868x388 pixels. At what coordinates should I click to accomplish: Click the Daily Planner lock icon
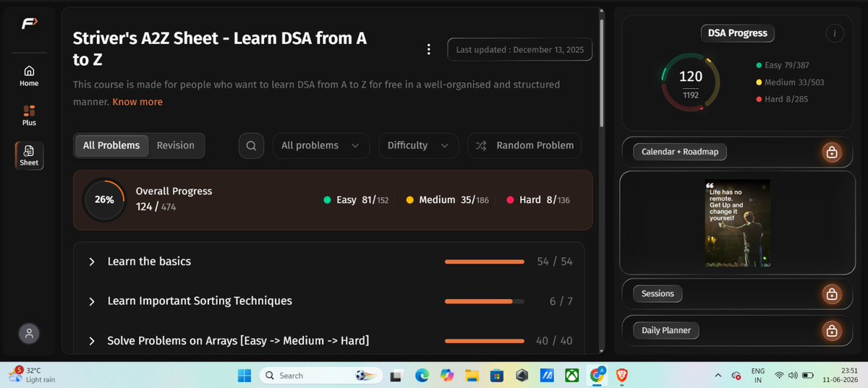coord(832,331)
